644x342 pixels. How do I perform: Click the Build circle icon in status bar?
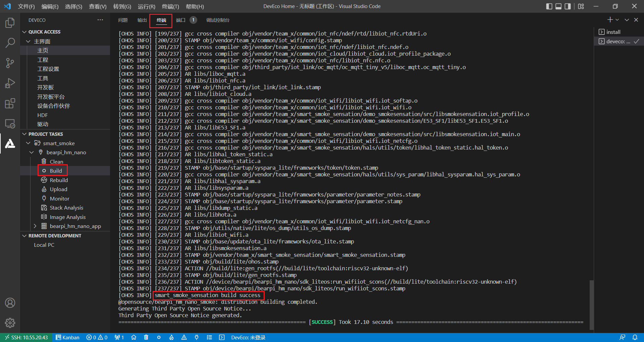159,337
